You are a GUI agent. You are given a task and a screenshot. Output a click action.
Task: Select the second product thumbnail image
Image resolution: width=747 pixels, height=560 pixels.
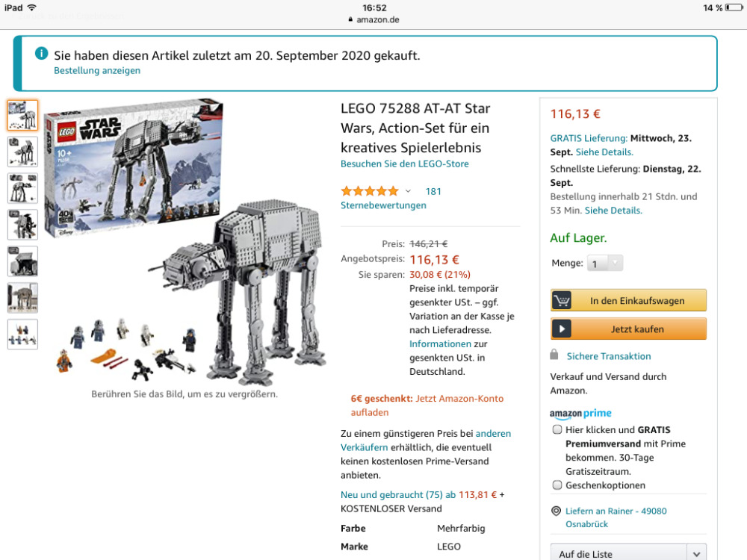point(22,152)
